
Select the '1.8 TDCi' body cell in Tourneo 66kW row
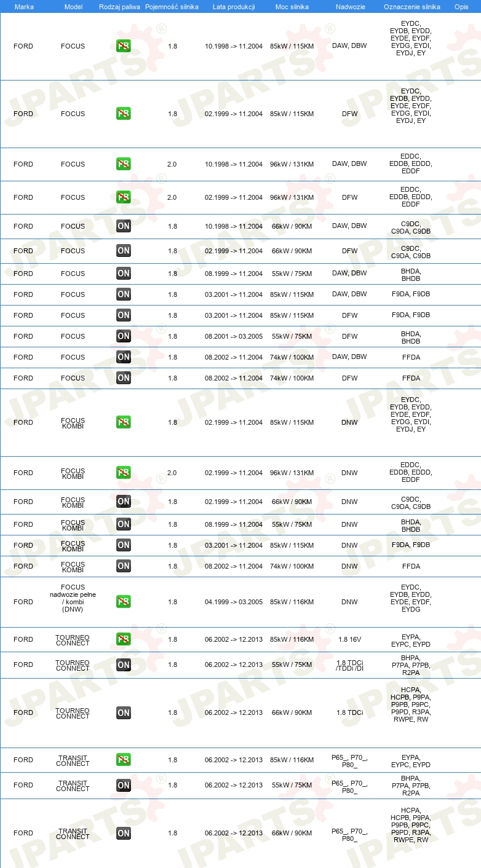pos(349,712)
